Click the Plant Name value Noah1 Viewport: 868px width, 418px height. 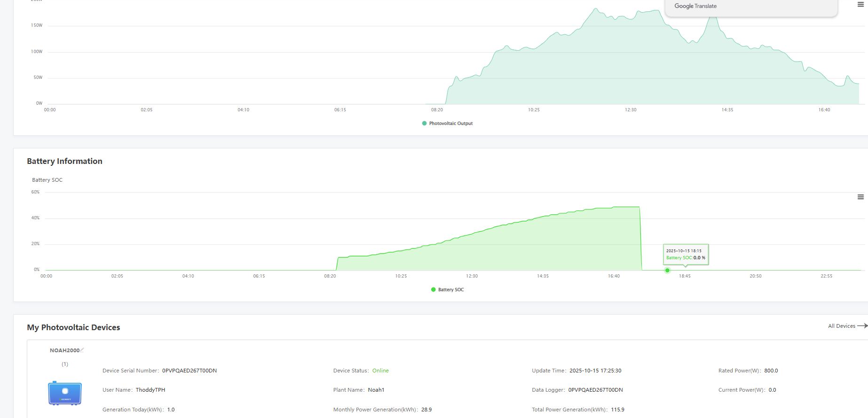[x=376, y=390]
